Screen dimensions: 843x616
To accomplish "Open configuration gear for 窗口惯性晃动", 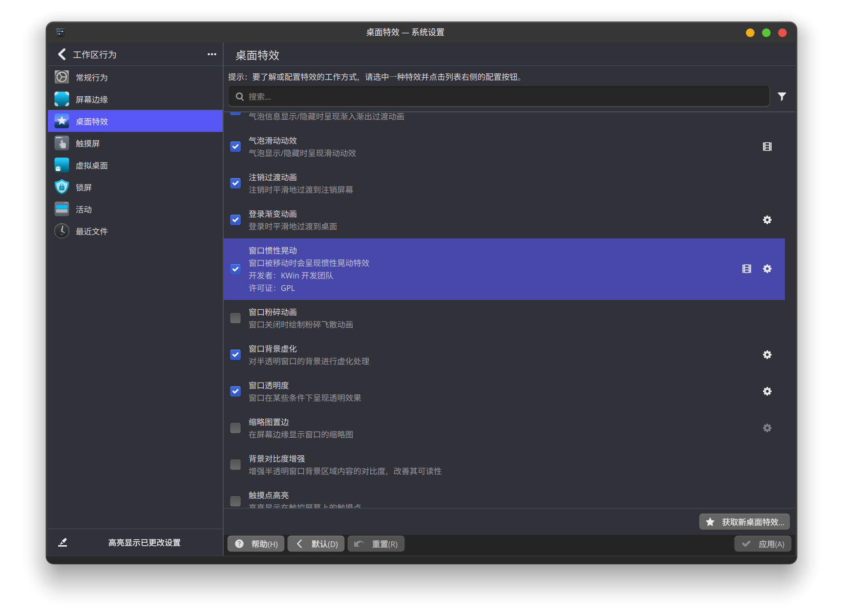I will 767,269.
